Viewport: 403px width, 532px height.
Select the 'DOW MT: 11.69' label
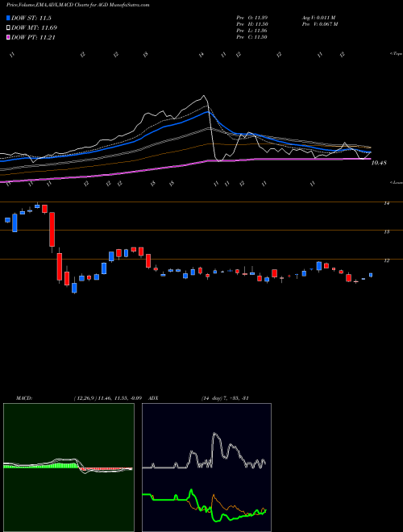(x=34, y=28)
